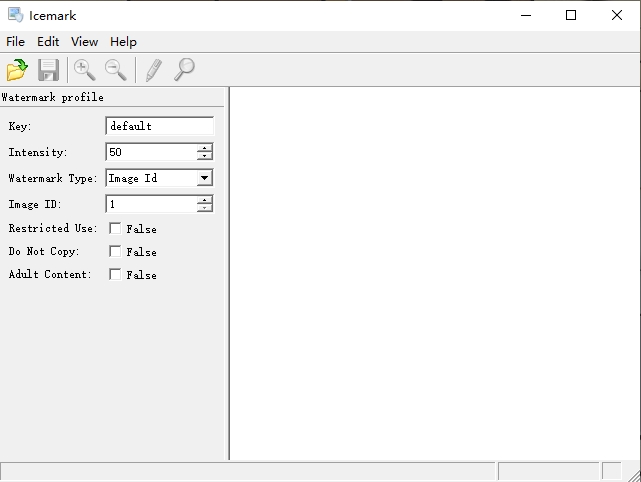
Task: Decrease Image ID with the down arrow
Action: pyautogui.click(x=204, y=208)
